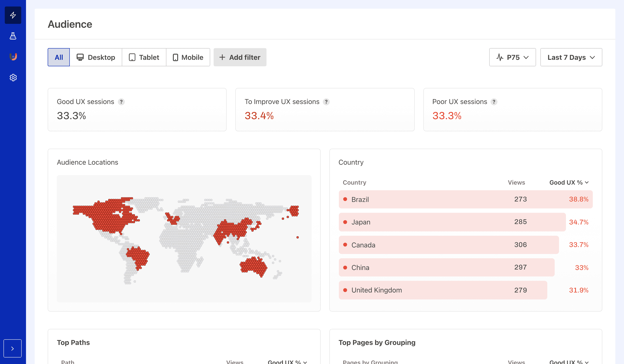Open the settings gear in the sidebar
The height and width of the screenshot is (364, 624).
pos(13,78)
